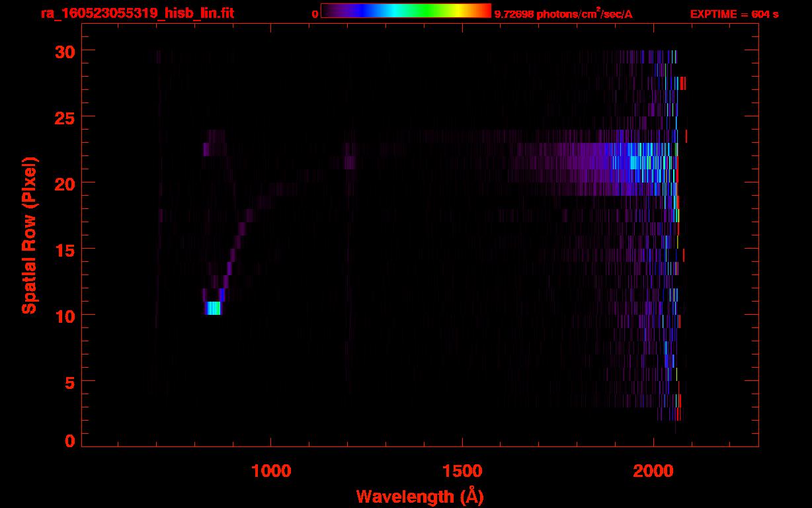Click the 25 spatial row tick label
Image resolution: width=812 pixels, height=508 pixels.
click(65, 117)
